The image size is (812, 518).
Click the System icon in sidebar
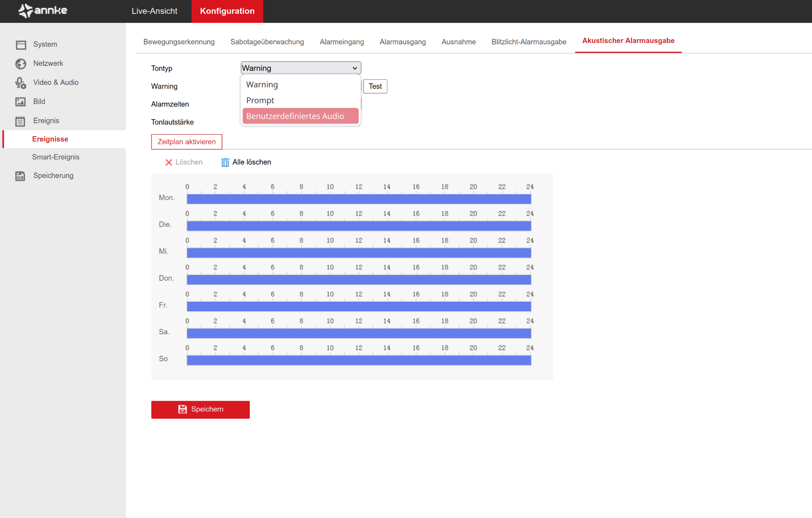coord(21,45)
